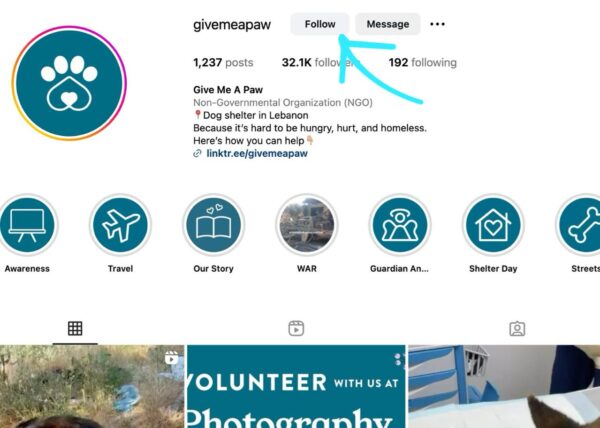Viewport: 600px width, 428px height.
Task: Open the Volunteer Photography post
Action: 296,386
